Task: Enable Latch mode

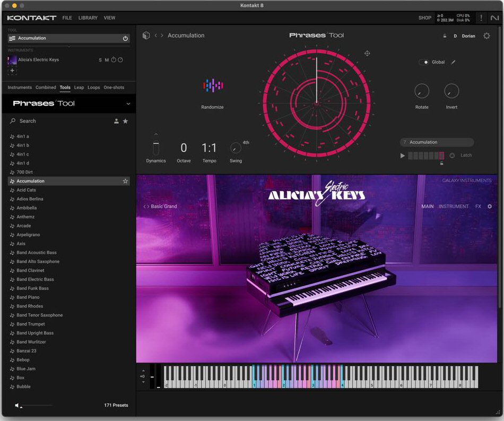Action: pos(466,156)
